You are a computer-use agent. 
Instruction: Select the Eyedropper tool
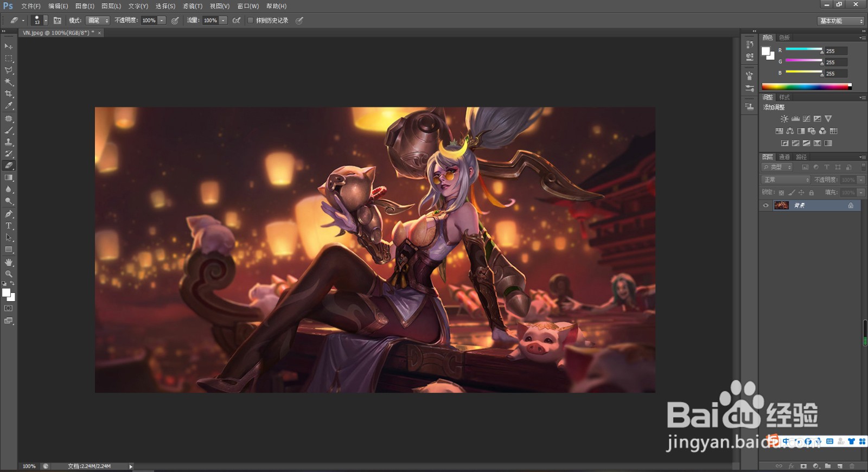pyautogui.click(x=9, y=106)
